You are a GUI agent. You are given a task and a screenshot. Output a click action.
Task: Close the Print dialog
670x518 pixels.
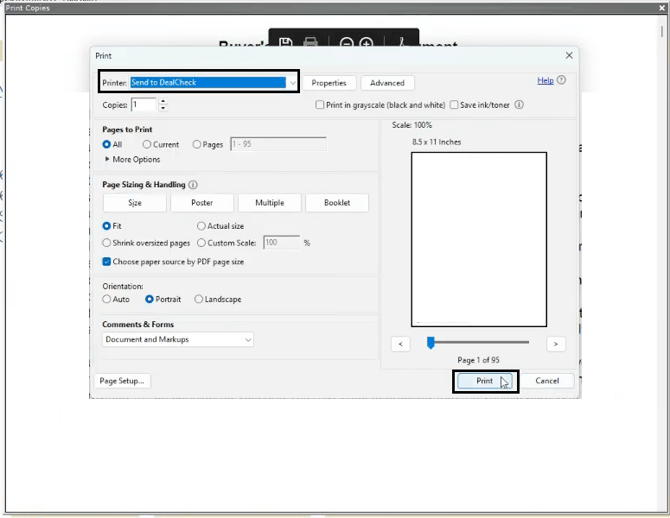(x=569, y=56)
